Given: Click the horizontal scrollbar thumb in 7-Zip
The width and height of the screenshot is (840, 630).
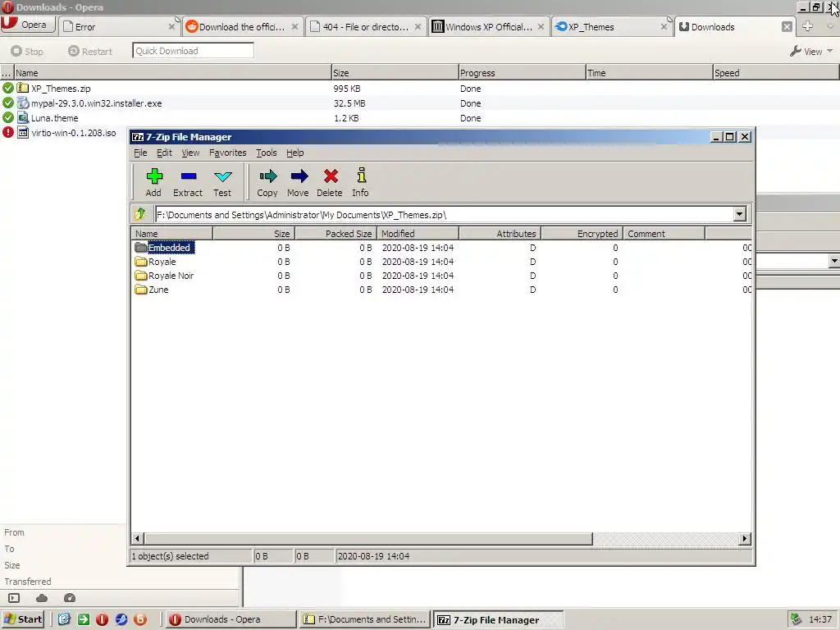Looking at the screenshot, I should pyautogui.click(x=368, y=538).
